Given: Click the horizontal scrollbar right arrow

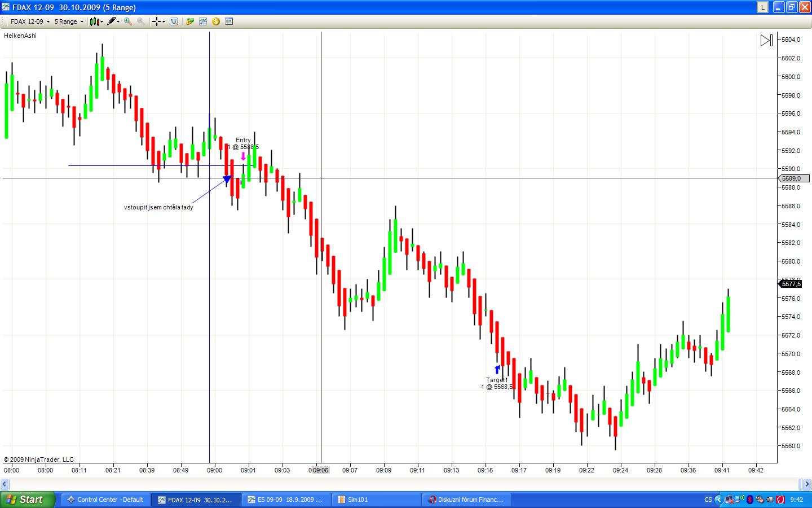Looking at the screenshot, I should tap(806, 484).
